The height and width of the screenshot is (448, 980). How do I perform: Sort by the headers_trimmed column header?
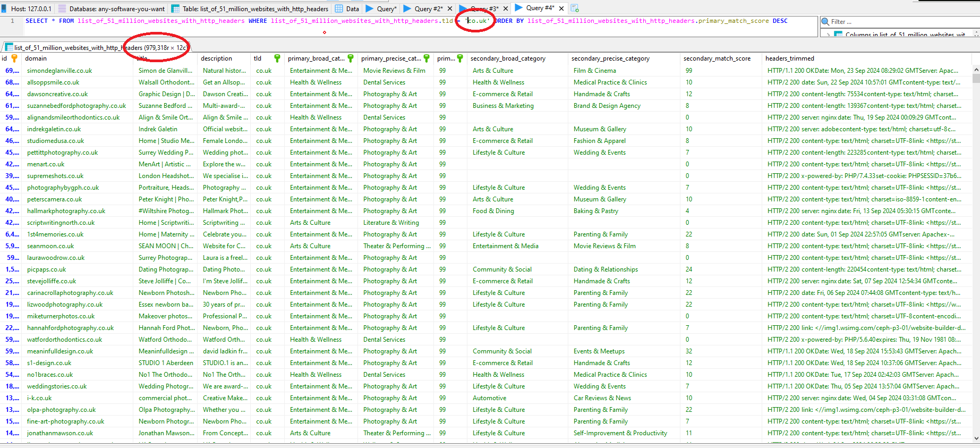pos(868,58)
